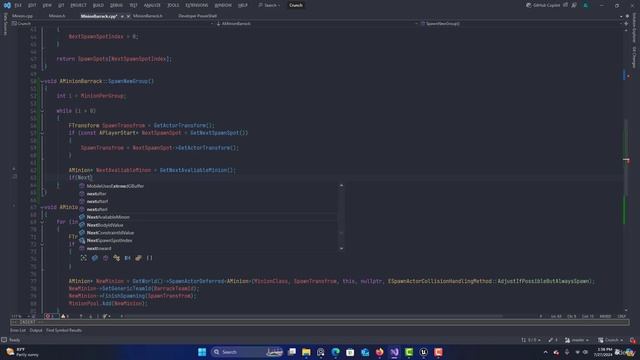Screen dimensions: 640x360
Task: Open the AMinionBarrack class navigation dropdown
Action: click(316, 24)
